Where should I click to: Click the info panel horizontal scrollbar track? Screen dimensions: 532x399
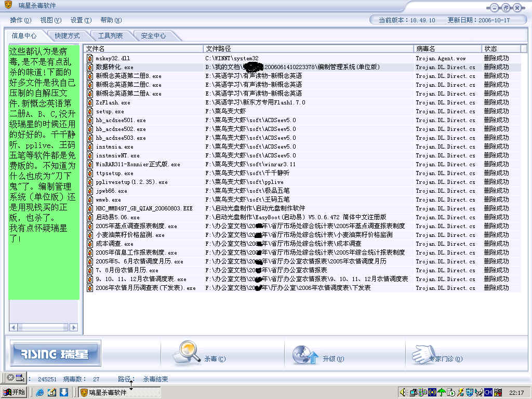pos(44,327)
